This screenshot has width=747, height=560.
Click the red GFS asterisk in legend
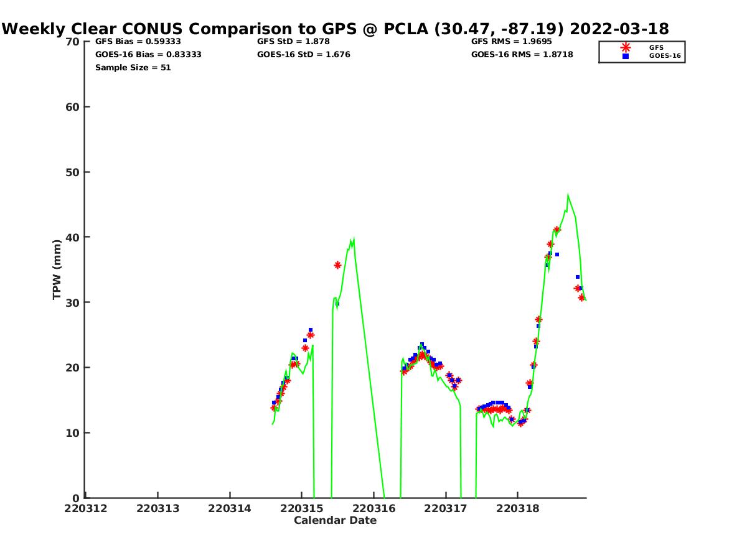click(626, 47)
